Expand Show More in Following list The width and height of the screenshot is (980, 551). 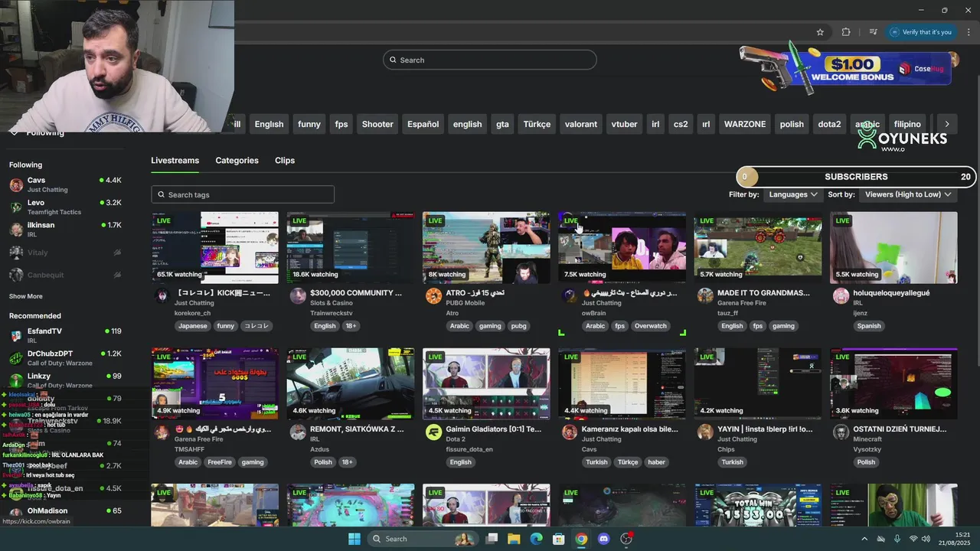click(26, 296)
